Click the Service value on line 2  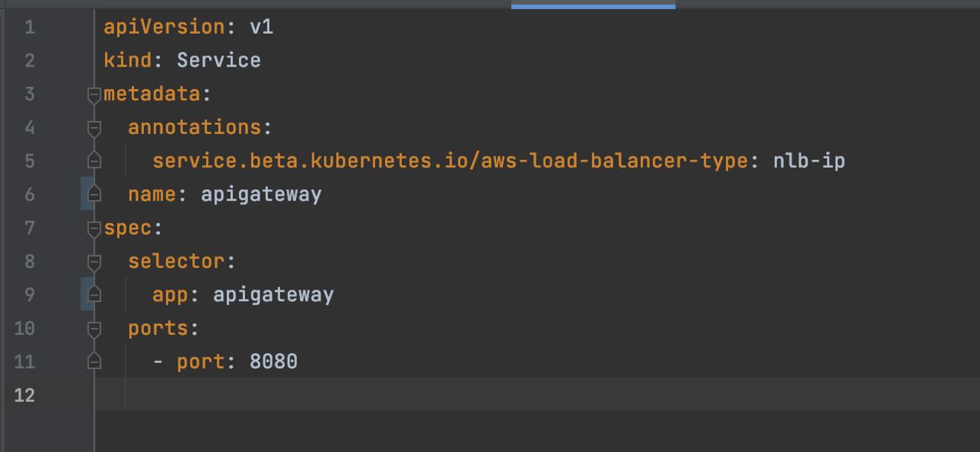[219, 61]
